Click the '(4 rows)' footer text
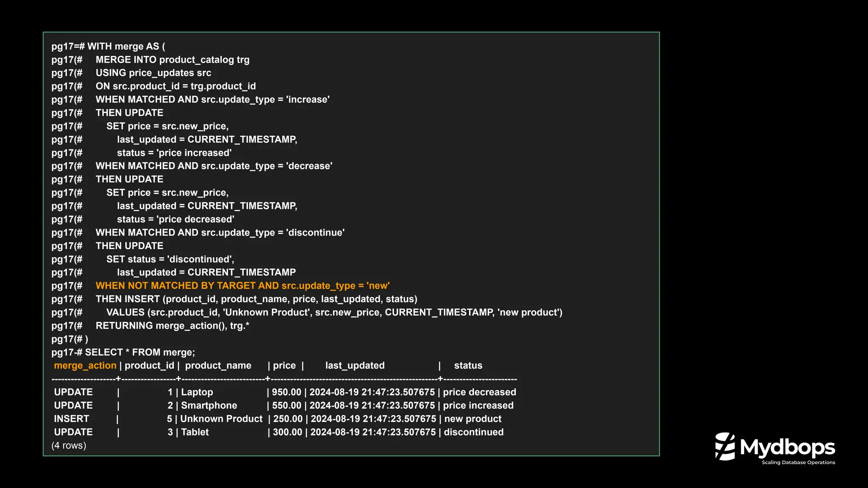Screen dimensions: 868x488 click(69, 446)
